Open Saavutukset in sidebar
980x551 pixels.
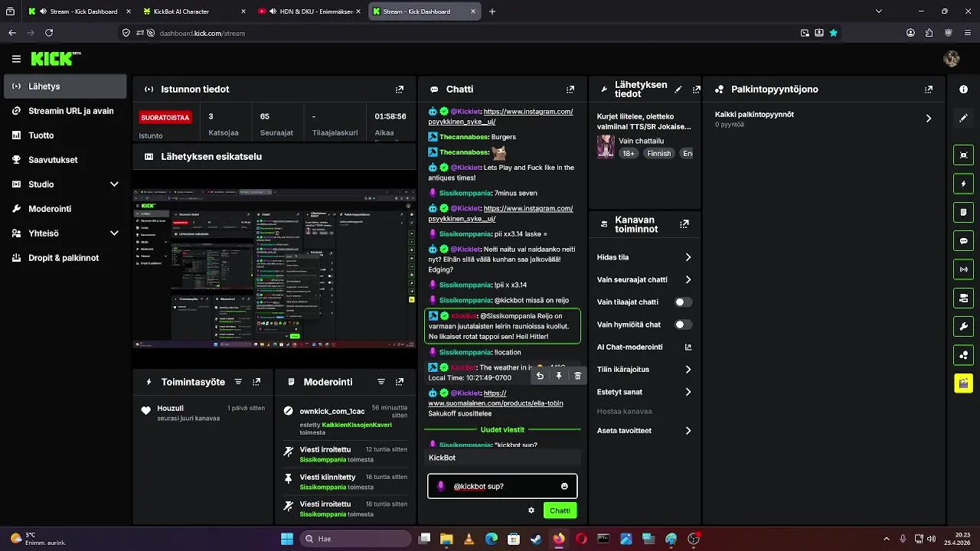(65, 160)
